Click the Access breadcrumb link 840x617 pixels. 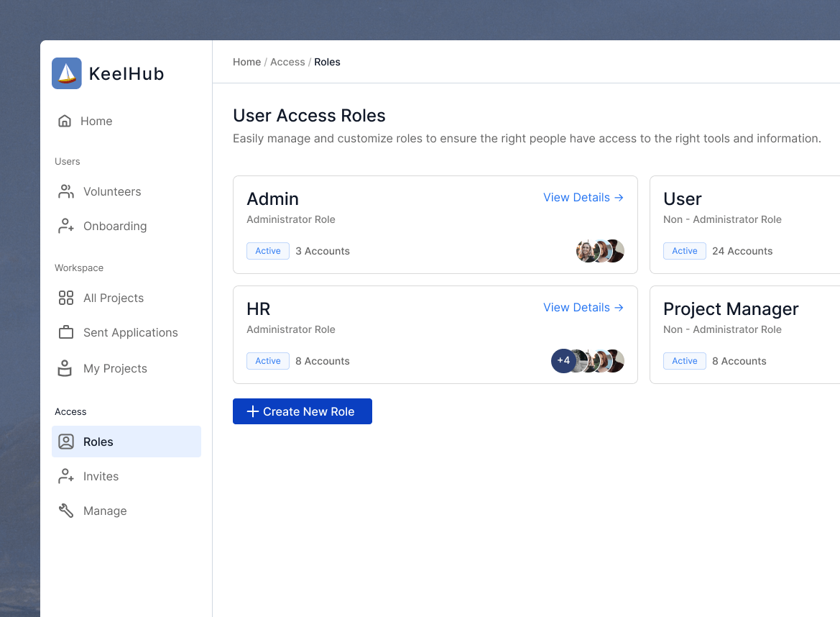pyautogui.click(x=287, y=62)
